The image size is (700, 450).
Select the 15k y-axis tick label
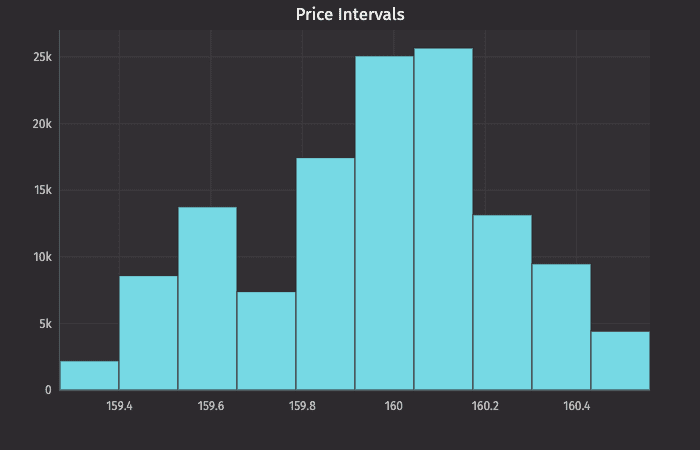pyautogui.click(x=42, y=190)
